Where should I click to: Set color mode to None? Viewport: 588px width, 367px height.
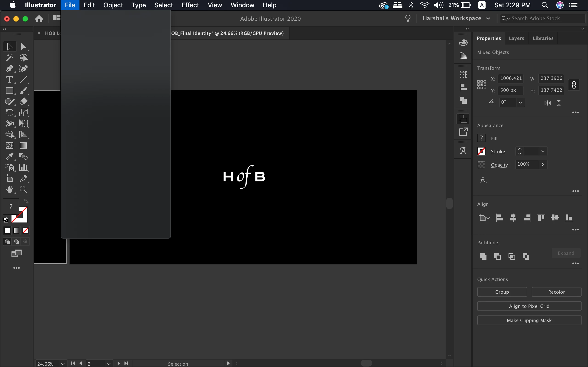pos(25,231)
